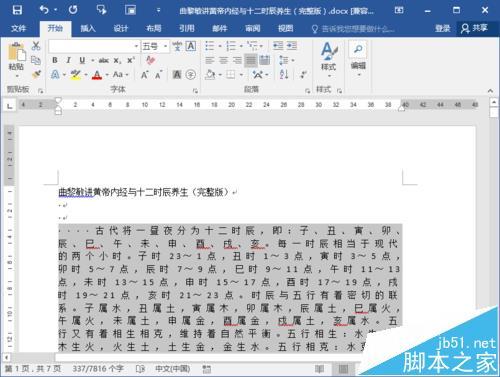Open the Editing (编辑) search menu

(358, 59)
